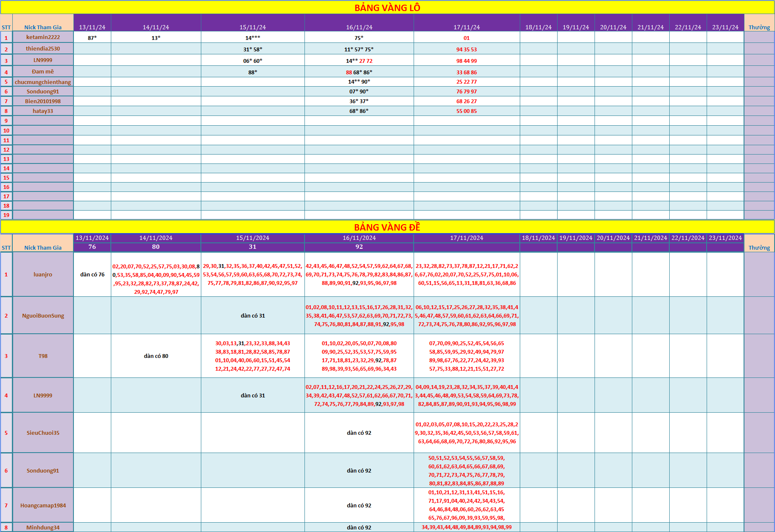This screenshot has height=532, width=775.
Task: Select T98's number list under 16/11/2024
Action: point(359,356)
